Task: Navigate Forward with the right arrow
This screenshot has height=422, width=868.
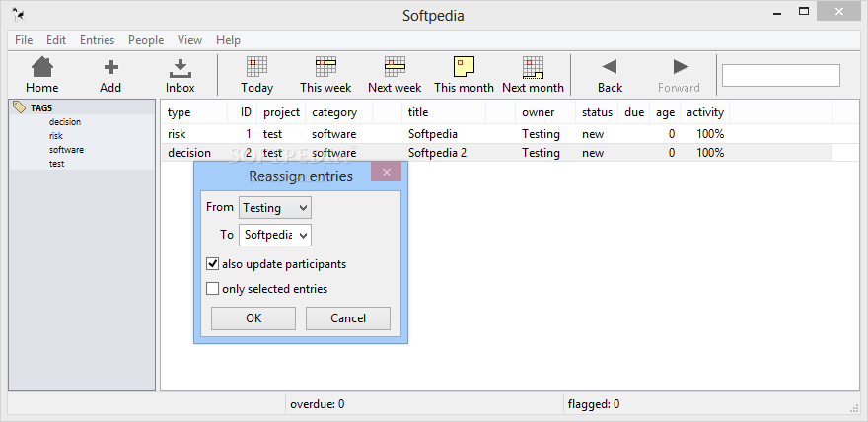Action: 680,75
